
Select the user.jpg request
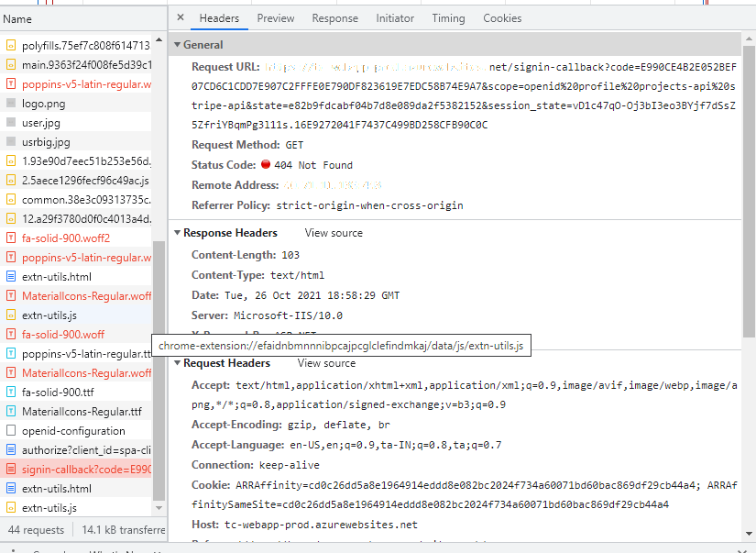pyautogui.click(x=76, y=123)
